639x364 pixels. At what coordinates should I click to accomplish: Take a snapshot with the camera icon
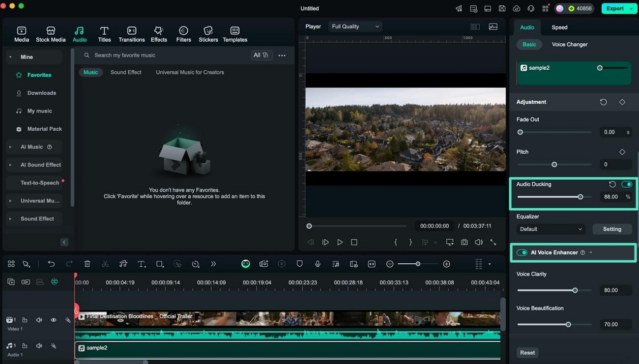[464, 242]
